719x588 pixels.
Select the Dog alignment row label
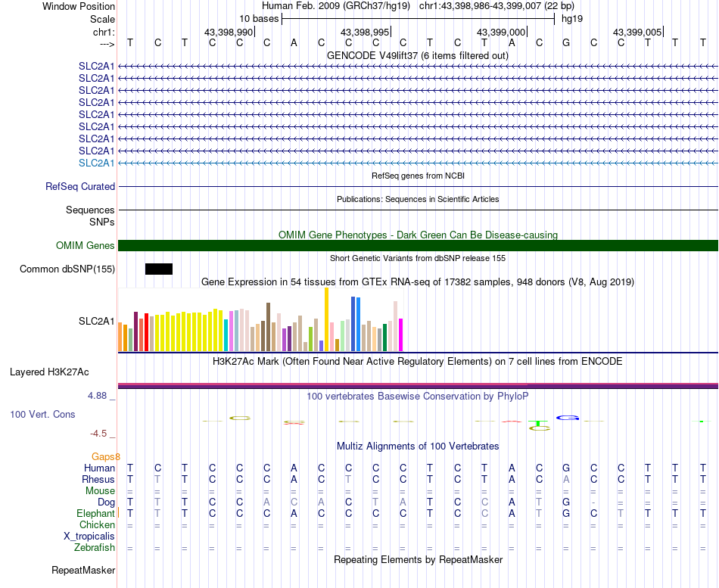tap(106, 502)
